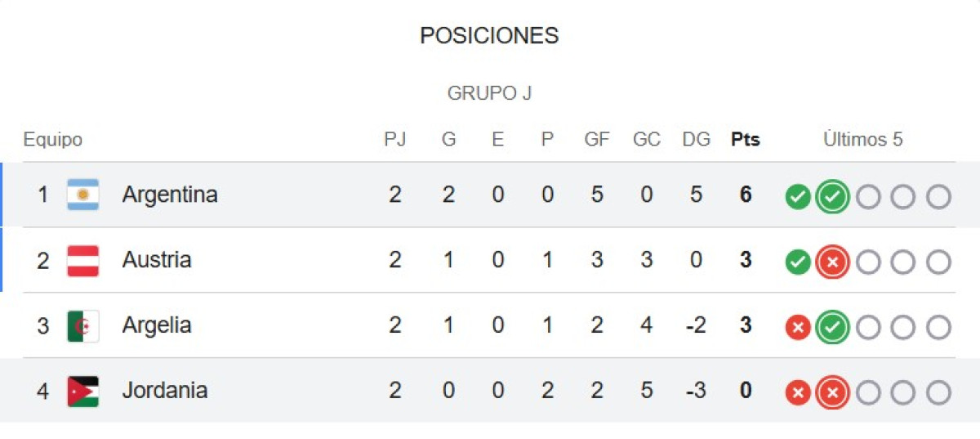This screenshot has height=439, width=980.
Task: Sort by the Pts column header
Action: [x=745, y=140]
